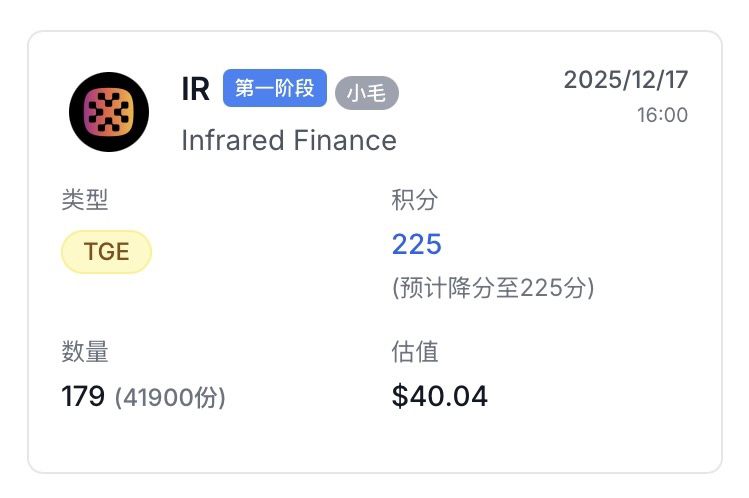Click blank space at the card's bottom
Image resolution: width=749 pixels, height=498 pixels.
pyautogui.click(x=374, y=445)
